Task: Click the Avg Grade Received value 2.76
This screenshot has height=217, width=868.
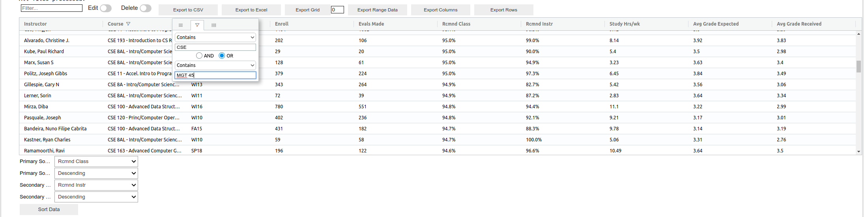Action: pos(782,140)
